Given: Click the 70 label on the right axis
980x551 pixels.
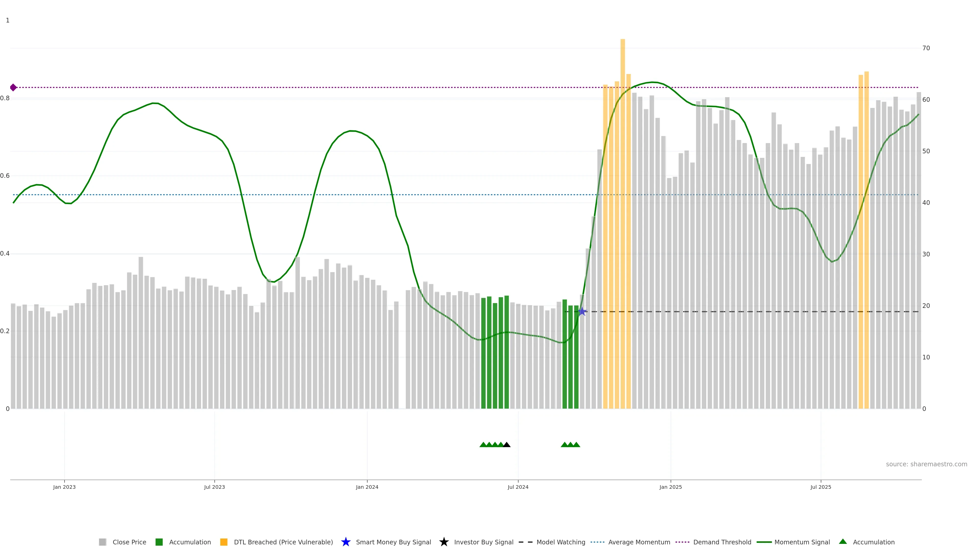Looking at the screenshot, I should click(x=926, y=48).
